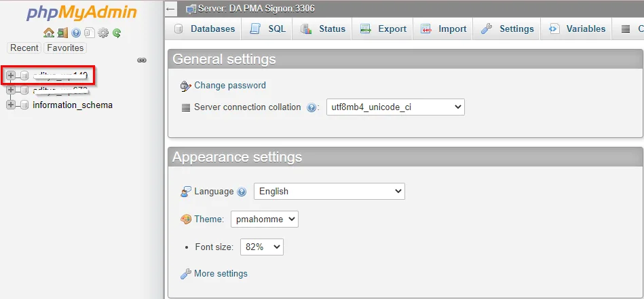Open help icon next to Language
The width and height of the screenshot is (644, 299).
242,192
